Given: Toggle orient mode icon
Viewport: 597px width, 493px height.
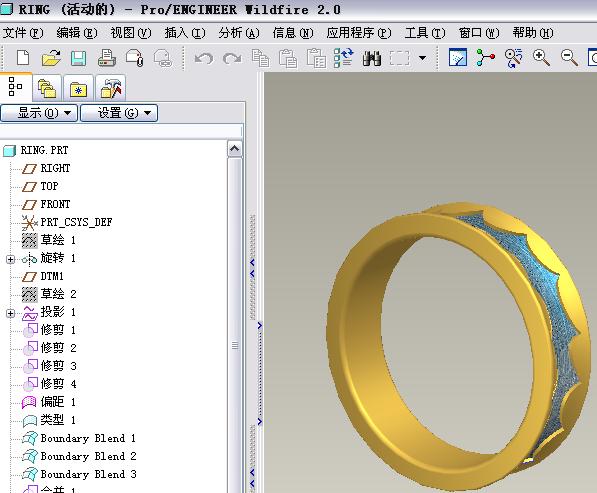Looking at the screenshot, I should pyautogui.click(x=513, y=58).
